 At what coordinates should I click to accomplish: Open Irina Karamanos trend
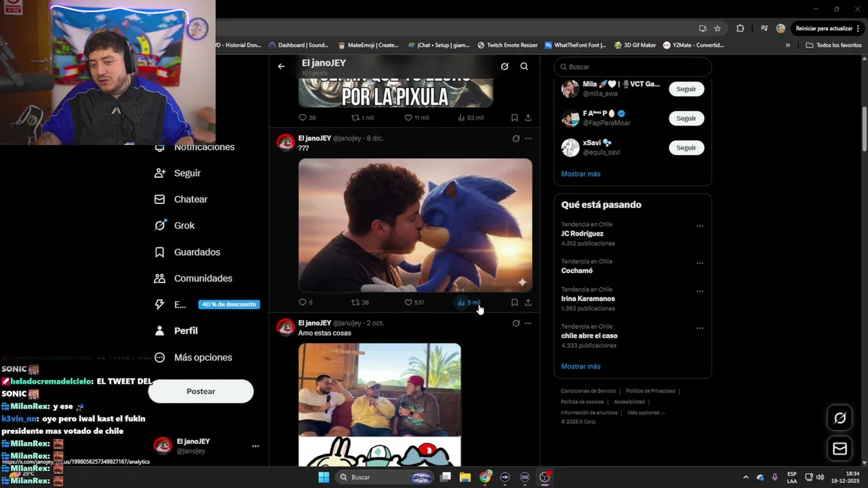click(588, 298)
